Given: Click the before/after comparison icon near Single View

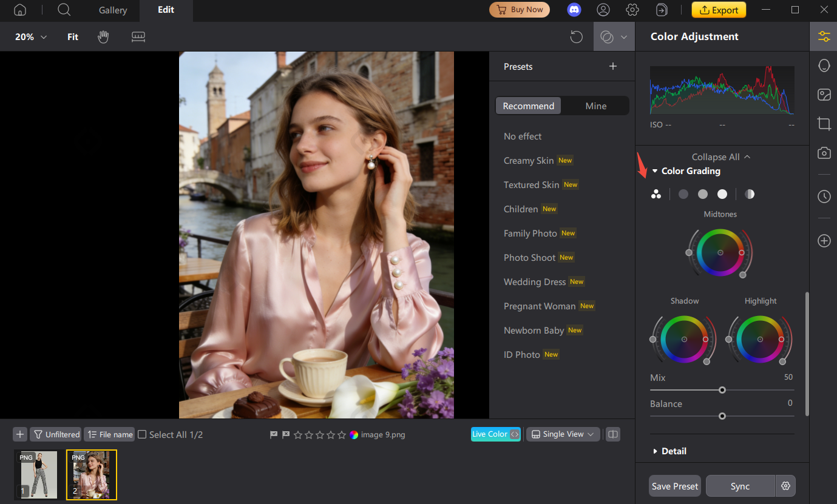Looking at the screenshot, I should [612, 434].
